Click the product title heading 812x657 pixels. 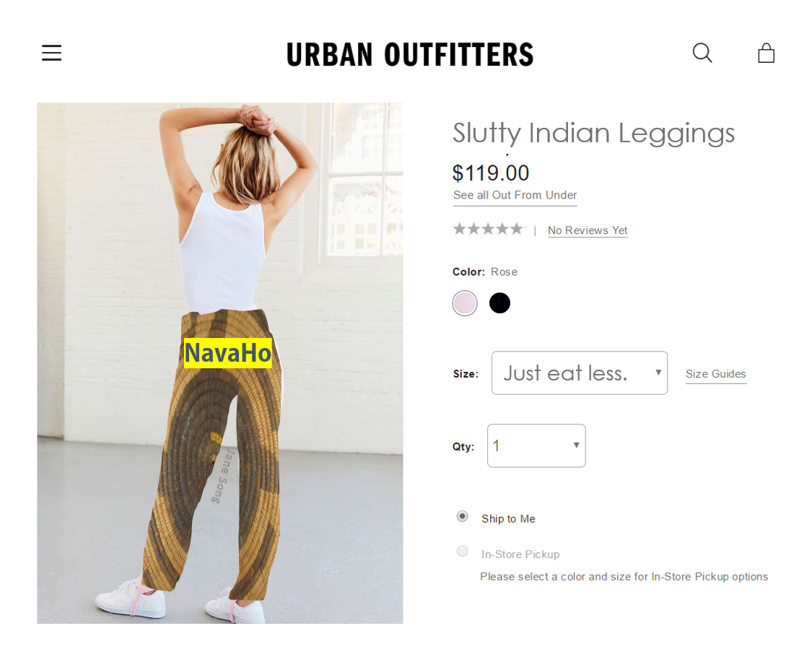pyautogui.click(x=593, y=134)
